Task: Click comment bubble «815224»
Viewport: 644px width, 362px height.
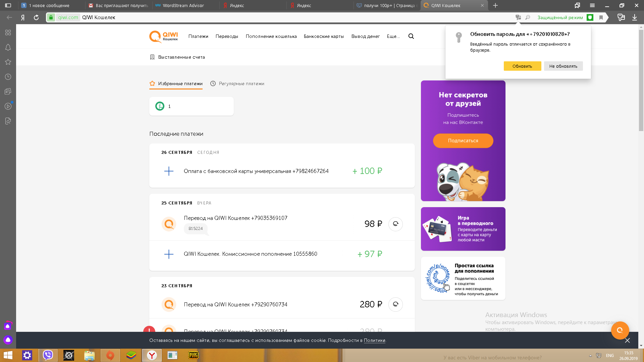Action: (196, 229)
